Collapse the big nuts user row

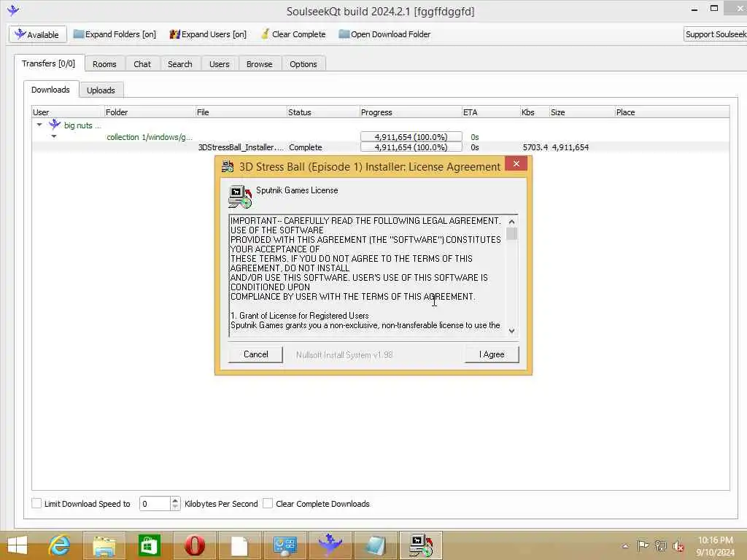[x=39, y=125]
